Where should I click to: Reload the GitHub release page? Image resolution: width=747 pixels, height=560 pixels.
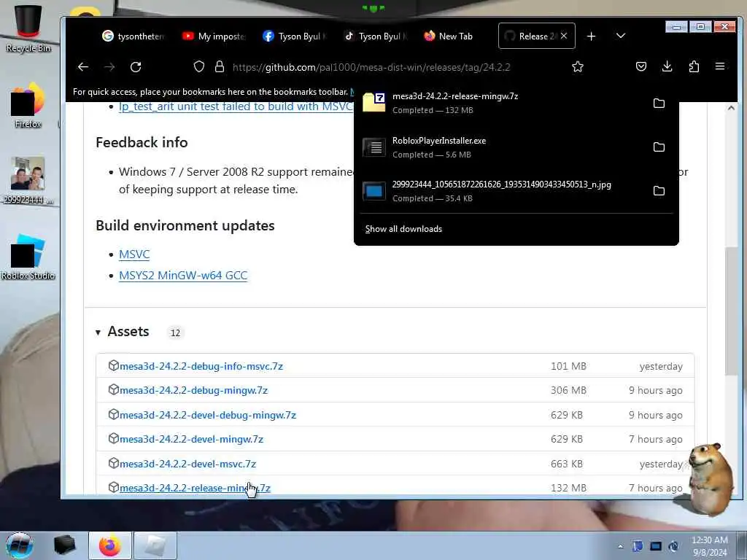(136, 67)
